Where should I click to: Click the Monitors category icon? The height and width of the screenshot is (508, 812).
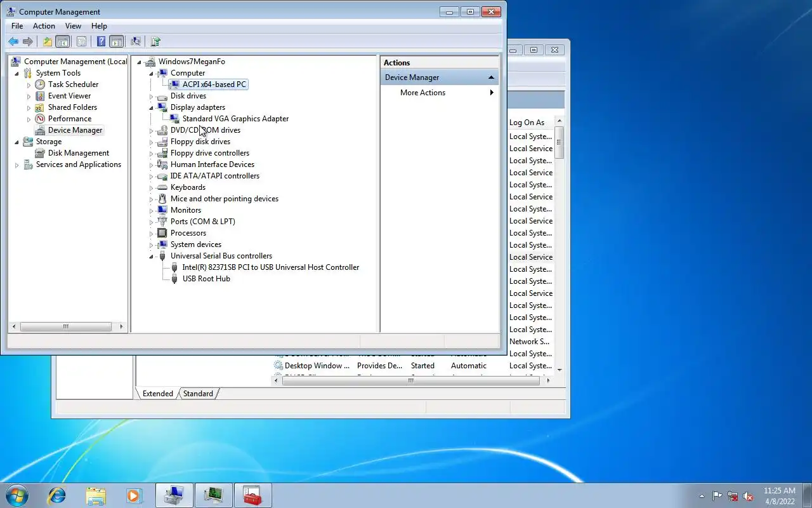click(x=162, y=210)
